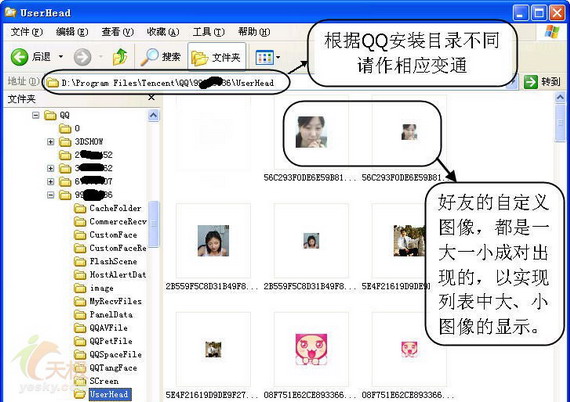This screenshot has height=402, width=570.
Task: Open the Search (搜索) tool
Action: (x=160, y=57)
